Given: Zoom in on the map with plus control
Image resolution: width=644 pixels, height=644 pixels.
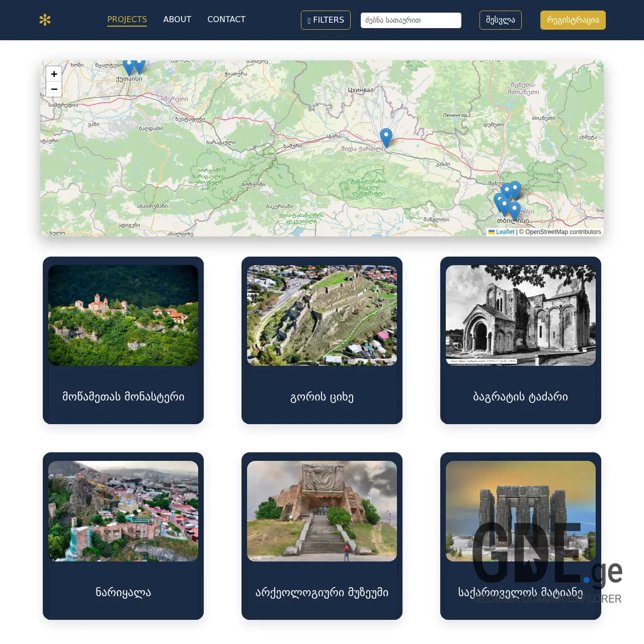Looking at the screenshot, I should (x=54, y=74).
